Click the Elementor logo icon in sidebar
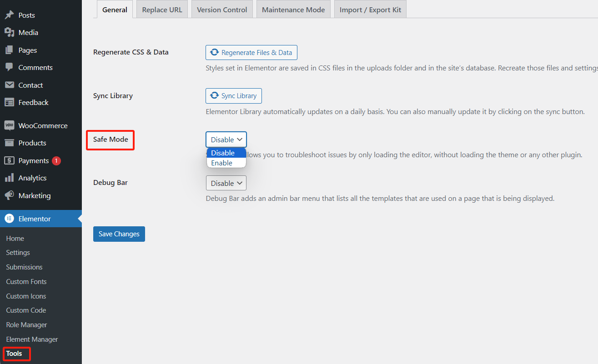 tap(10, 219)
